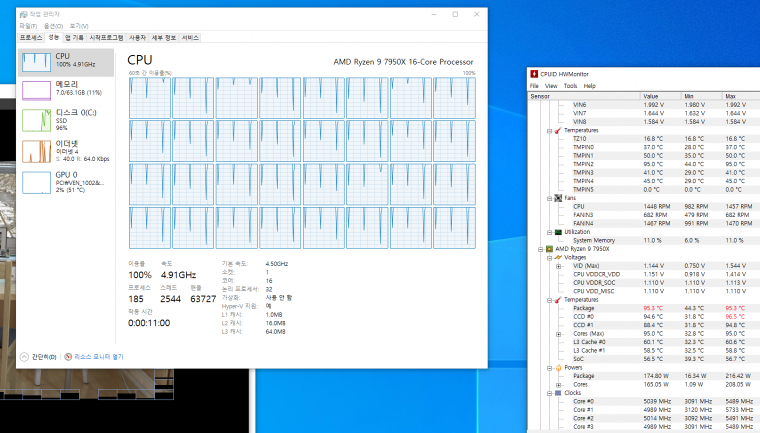Open the 파일(F) menu in Task Manager
The image size is (760, 433).
[28, 26]
